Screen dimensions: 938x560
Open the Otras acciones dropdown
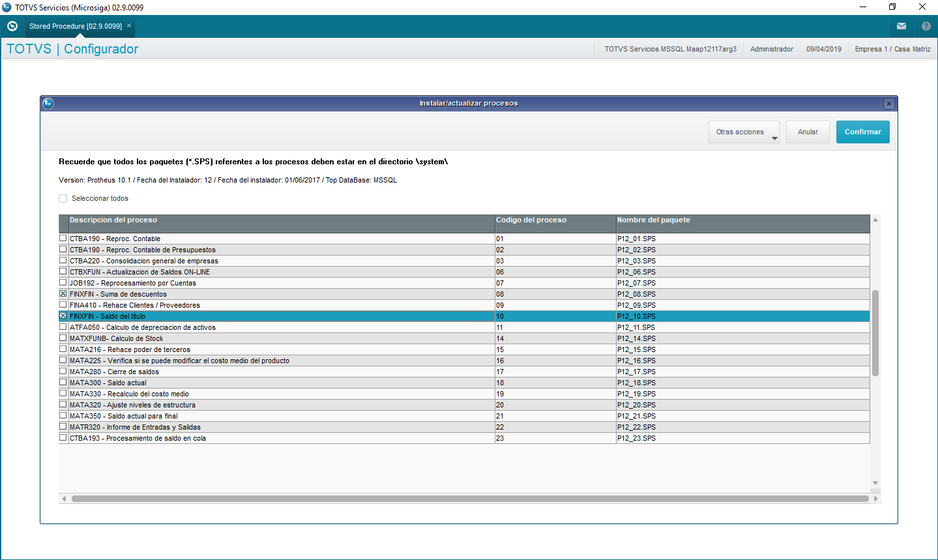click(744, 132)
